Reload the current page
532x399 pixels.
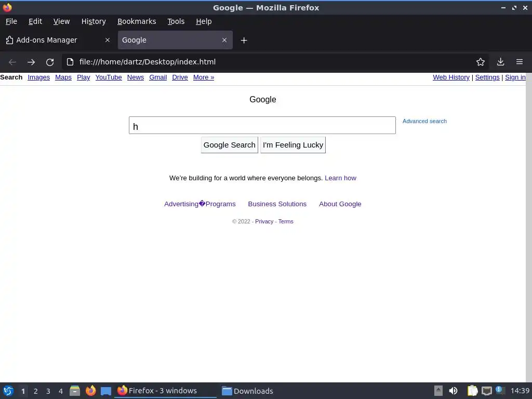coord(50,62)
